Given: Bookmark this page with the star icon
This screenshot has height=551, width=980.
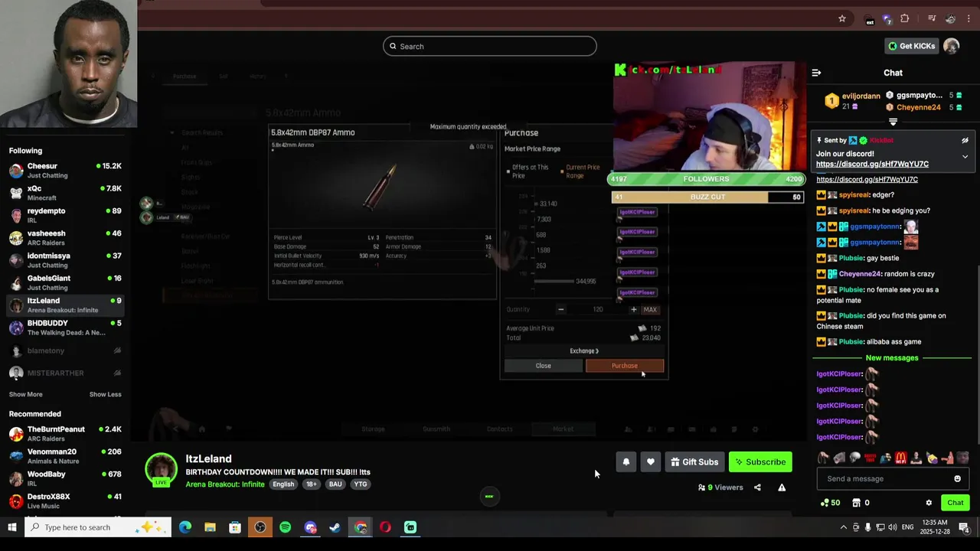Looking at the screenshot, I should pos(842,18).
